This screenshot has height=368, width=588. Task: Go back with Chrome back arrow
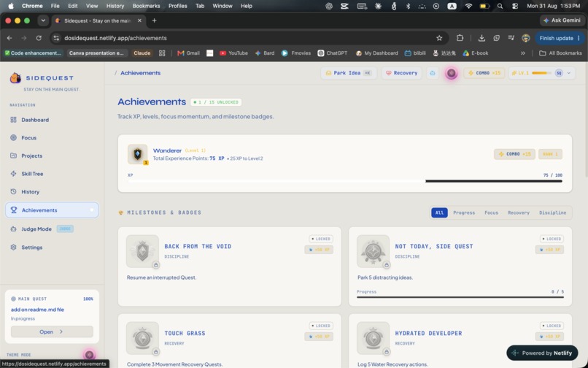9,38
